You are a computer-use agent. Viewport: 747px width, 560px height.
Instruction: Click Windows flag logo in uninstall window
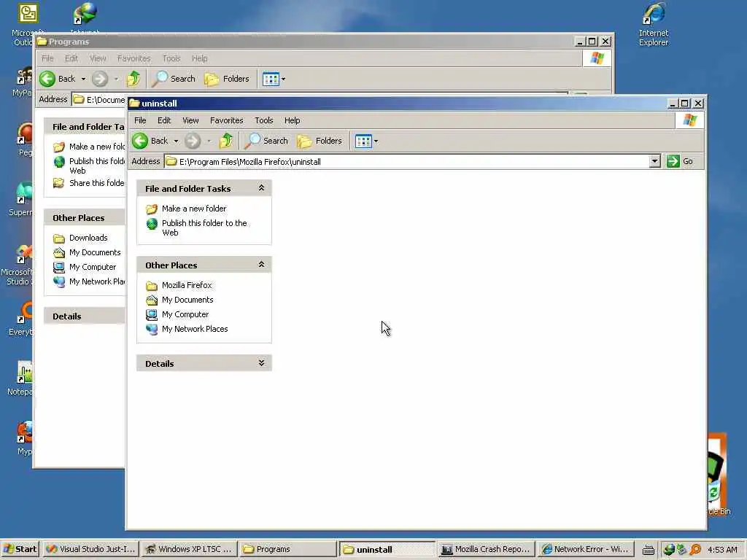pyautogui.click(x=690, y=120)
